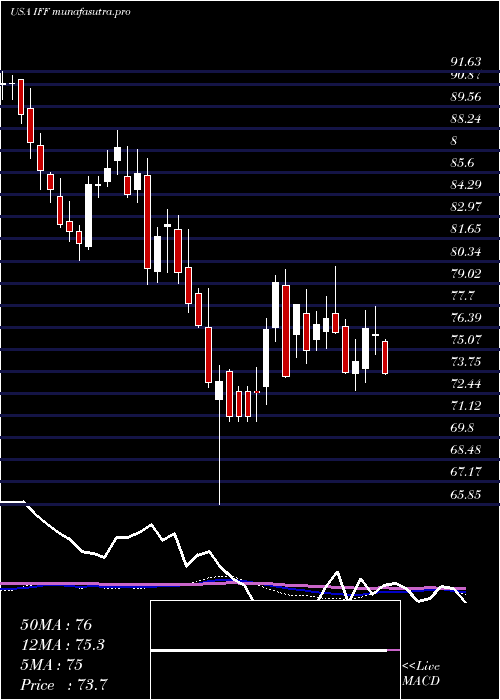Viewport: 500px width, 700px height.
Task: Click the 'Price : 73.7' value text
Action: pyautogui.click(x=63, y=685)
